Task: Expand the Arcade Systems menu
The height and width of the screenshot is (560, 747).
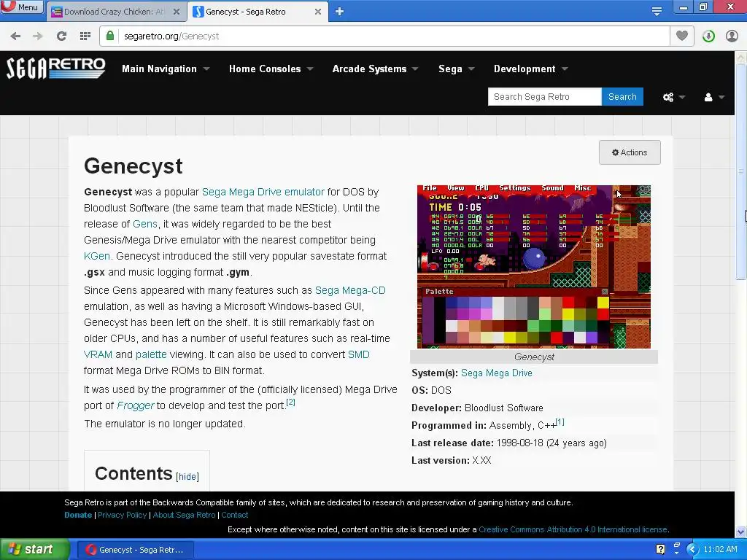Action: tap(376, 69)
